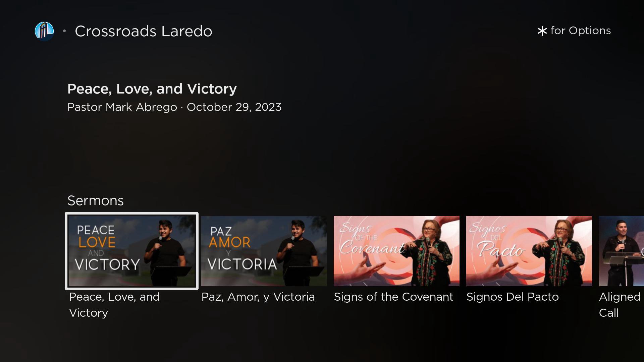644x362 pixels.
Task: Play the Signs of the Covenant thumbnail
Action: [396, 251]
